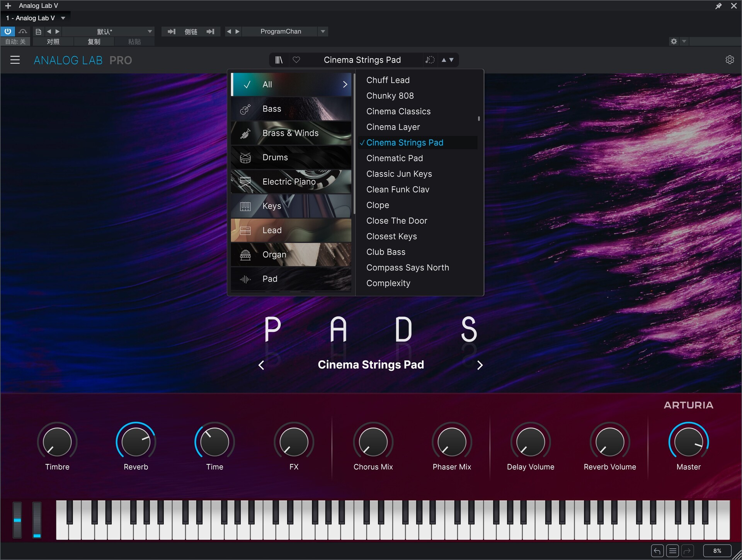Toggle 自动: 关 automation button
This screenshot has width=742, height=560.
point(15,41)
